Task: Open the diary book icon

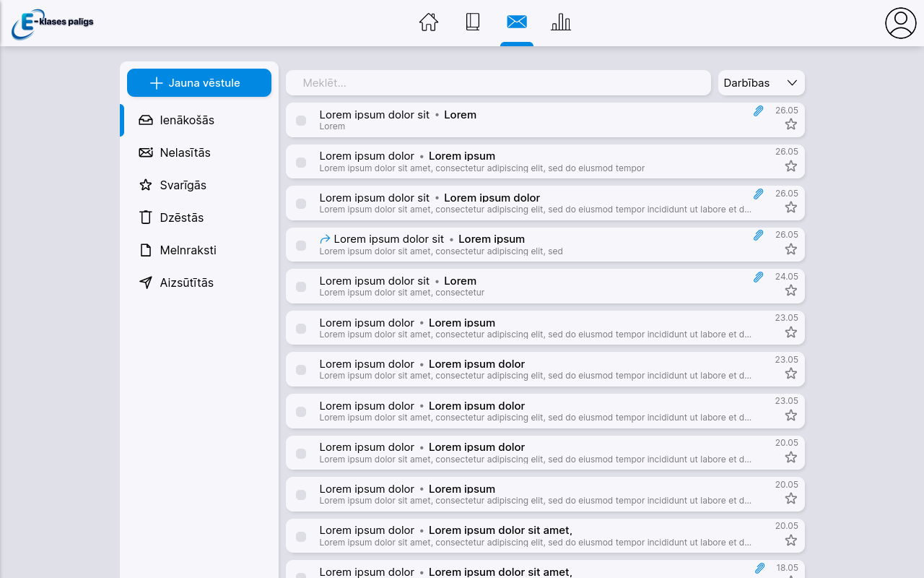Action: coord(473,22)
